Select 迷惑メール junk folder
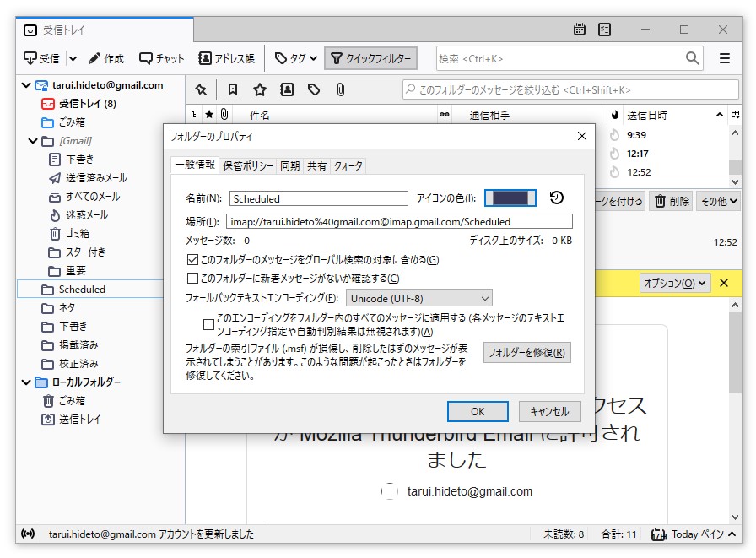 coord(87,215)
